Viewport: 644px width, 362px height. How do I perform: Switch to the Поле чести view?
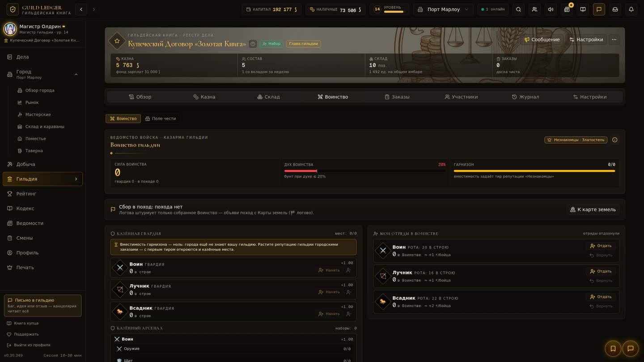pos(160,118)
